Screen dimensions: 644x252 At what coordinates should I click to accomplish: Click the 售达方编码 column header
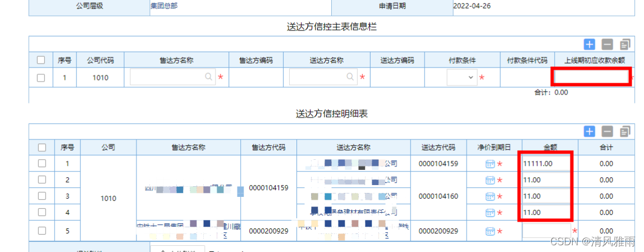pos(256,60)
